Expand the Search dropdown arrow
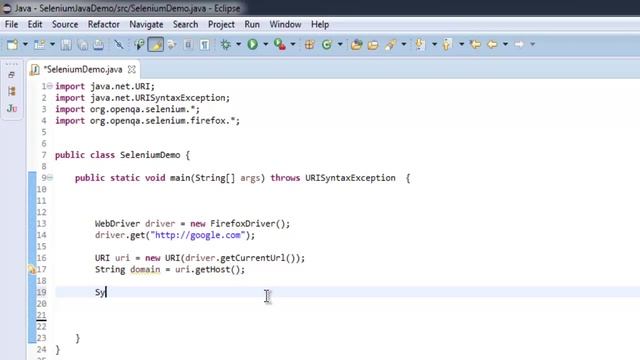This screenshot has width=640, height=360. click(404, 44)
